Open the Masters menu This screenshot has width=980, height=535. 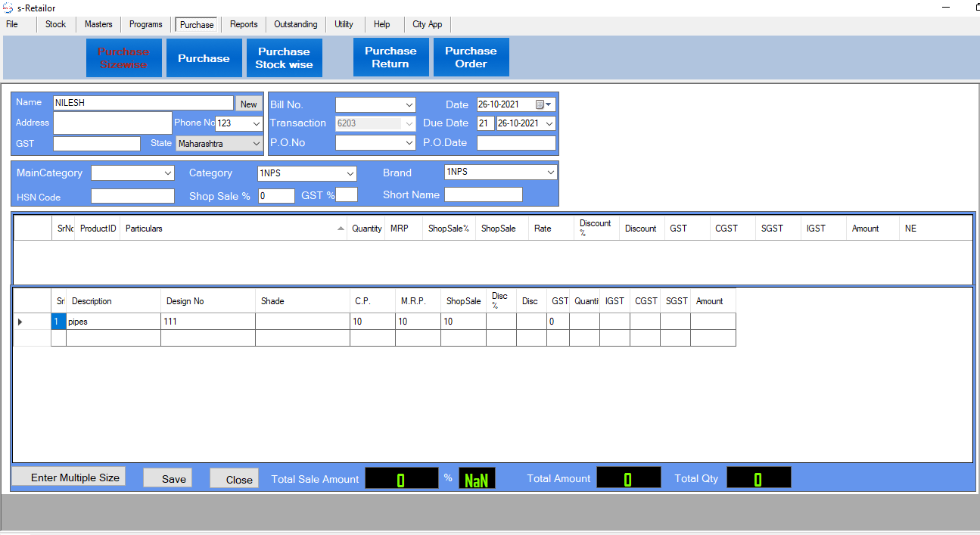98,24
